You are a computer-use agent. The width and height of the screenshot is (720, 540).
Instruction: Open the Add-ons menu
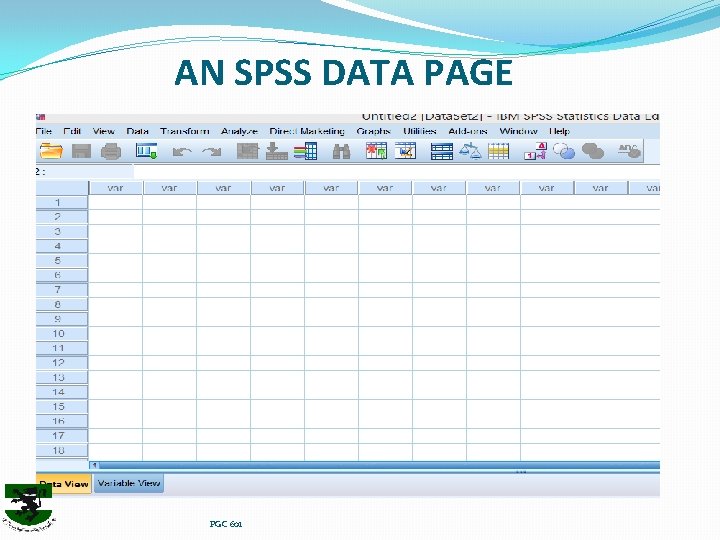tap(468, 131)
